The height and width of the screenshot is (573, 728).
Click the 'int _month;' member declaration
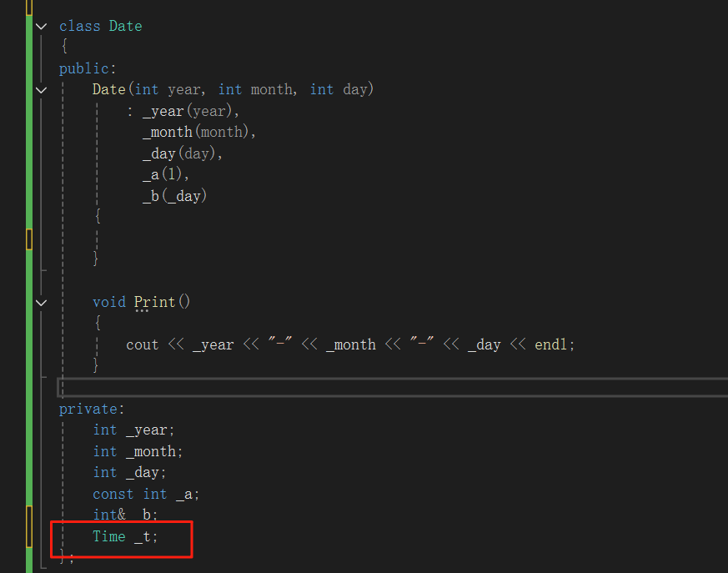click(138, 451)
